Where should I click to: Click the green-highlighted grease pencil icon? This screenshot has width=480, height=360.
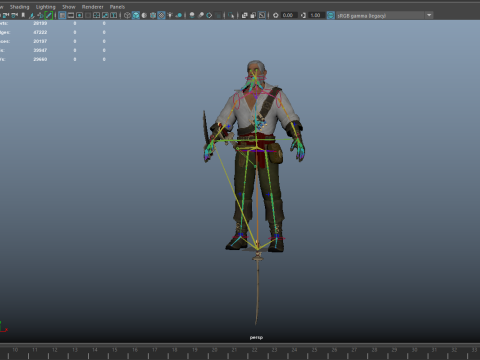coord(49,15)
